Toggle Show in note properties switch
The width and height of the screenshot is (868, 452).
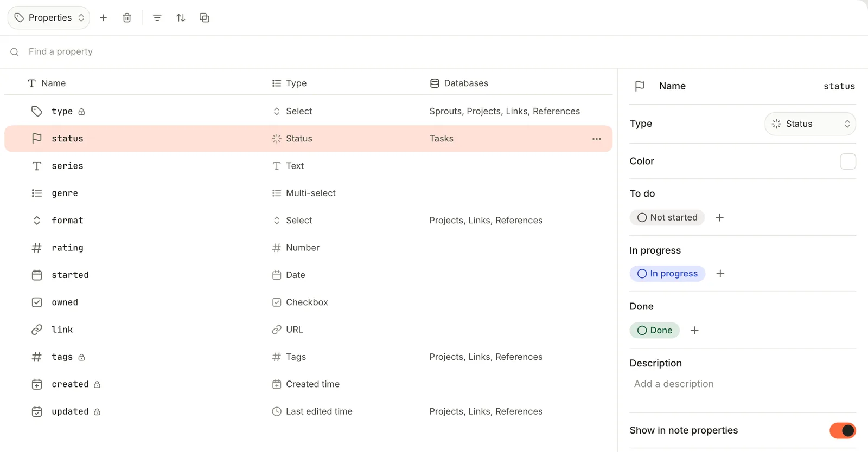843,430
